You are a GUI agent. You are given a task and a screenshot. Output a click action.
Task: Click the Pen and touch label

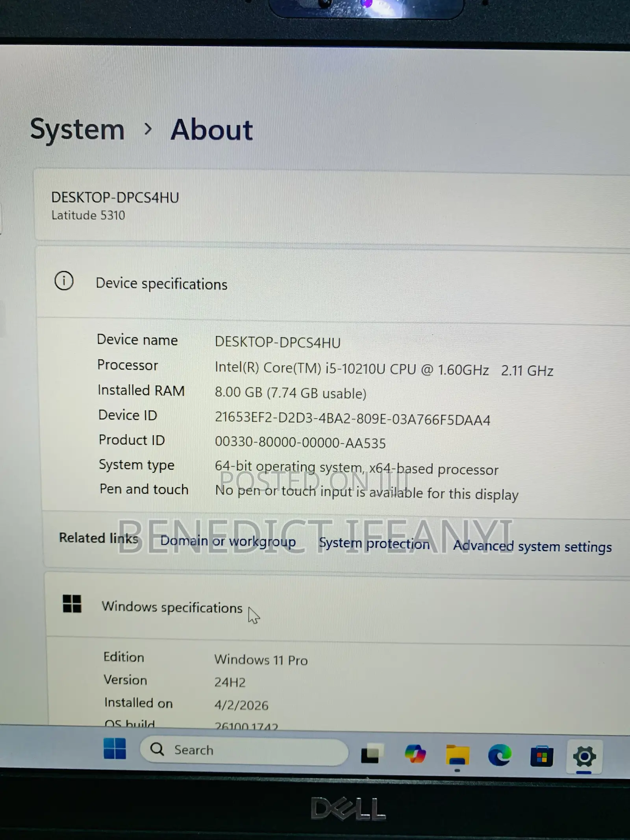click(x=144, y=489)
